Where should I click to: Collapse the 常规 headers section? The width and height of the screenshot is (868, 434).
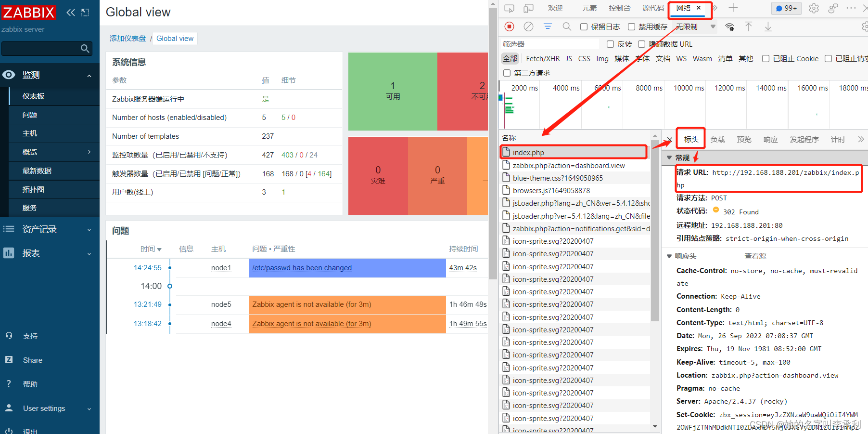click(x=669, y=158)
